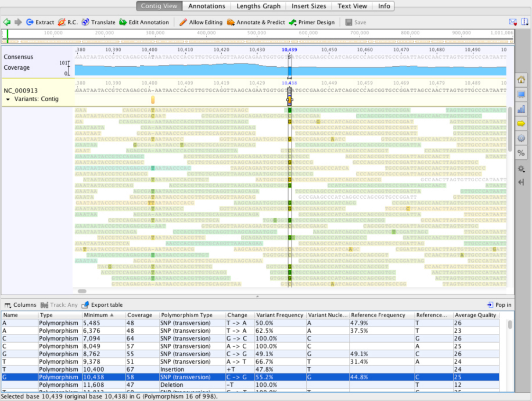Extract the selected region
Image resolution: width=532 pixels, height=401 pixels.
[40, 22]
